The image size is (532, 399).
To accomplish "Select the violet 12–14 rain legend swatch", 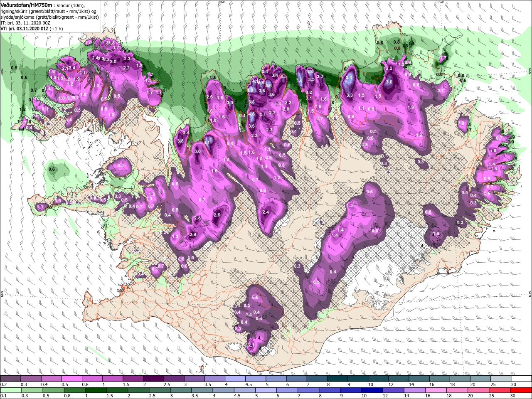I will 394,390.
